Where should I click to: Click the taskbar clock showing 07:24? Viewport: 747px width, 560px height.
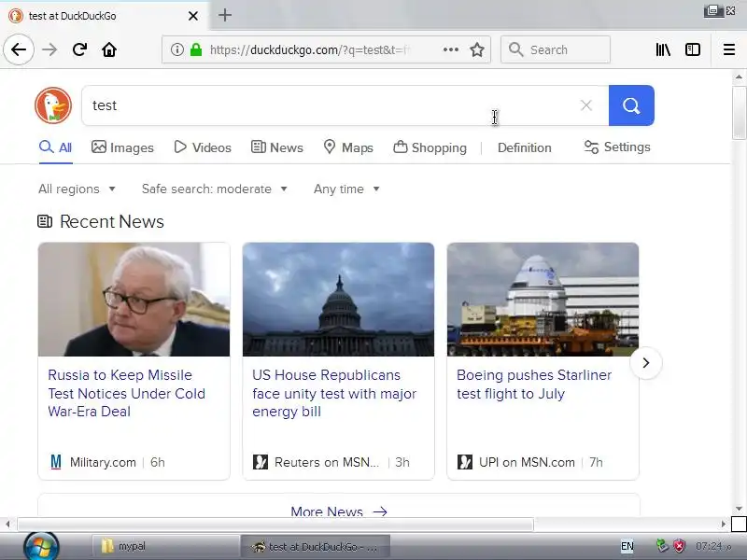(x=713, y=546)
